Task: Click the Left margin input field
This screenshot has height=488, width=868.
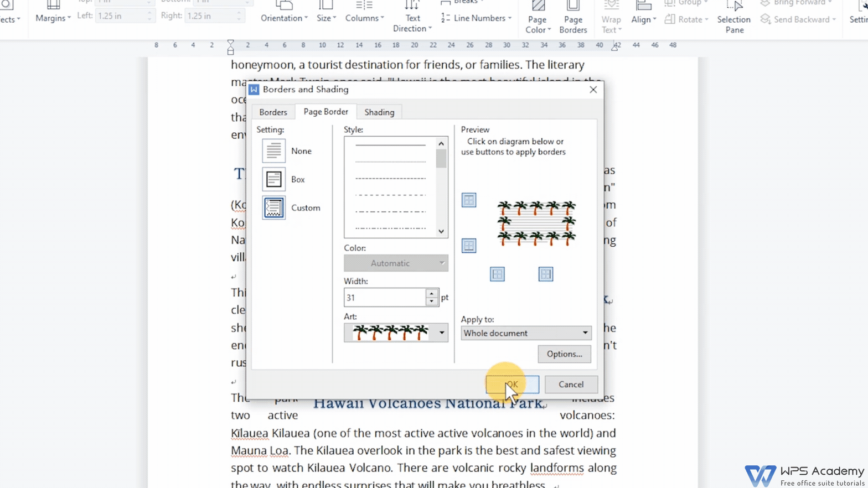Action: click(125, 15)
